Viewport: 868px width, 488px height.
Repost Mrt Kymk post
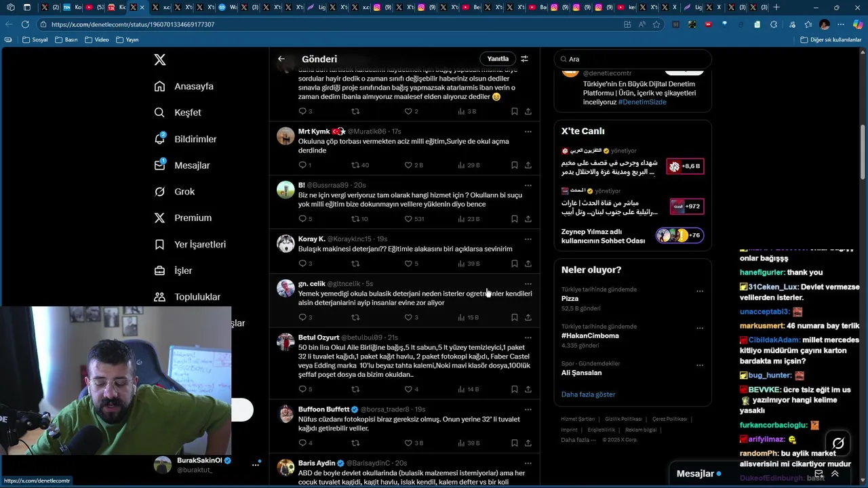tap(360, 165)
